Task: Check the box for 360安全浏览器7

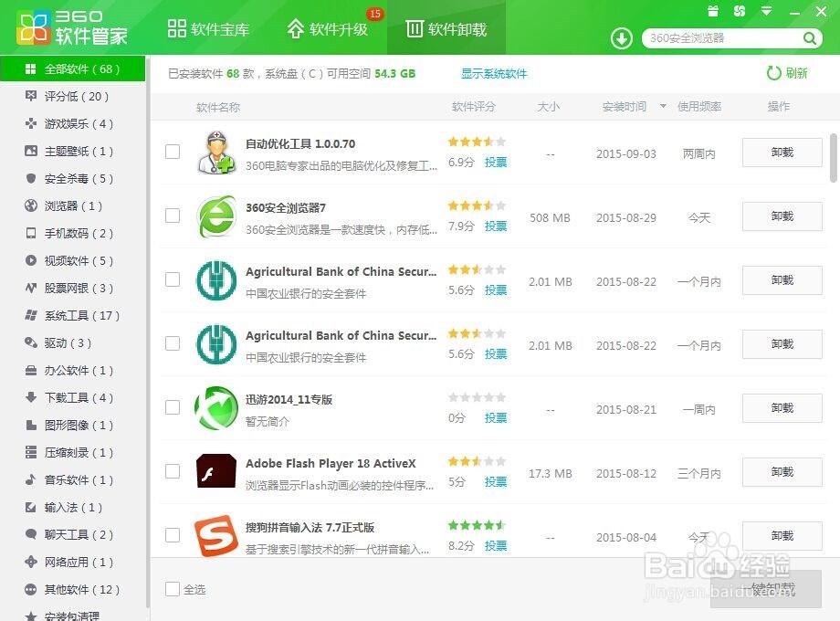Action: 173,216
